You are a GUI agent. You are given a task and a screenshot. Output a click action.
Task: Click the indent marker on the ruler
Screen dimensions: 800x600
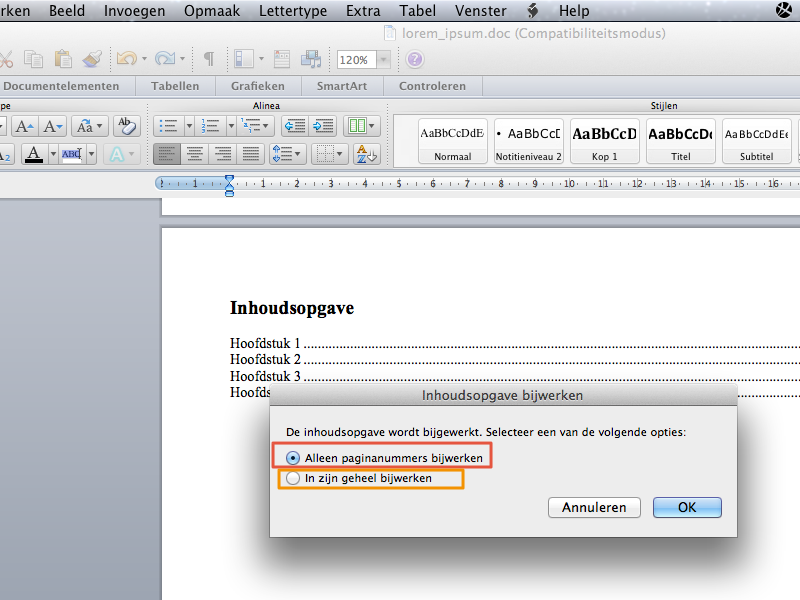[230, 186]
